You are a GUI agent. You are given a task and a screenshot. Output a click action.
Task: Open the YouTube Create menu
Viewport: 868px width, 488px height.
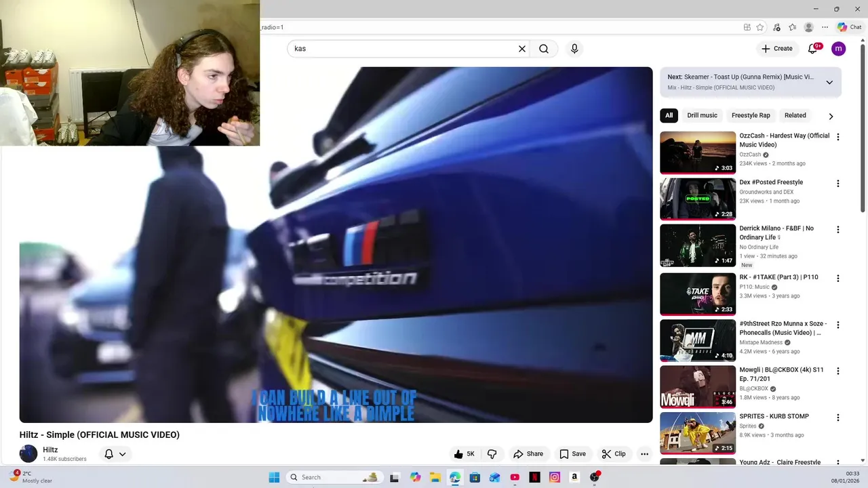point(776,49)
